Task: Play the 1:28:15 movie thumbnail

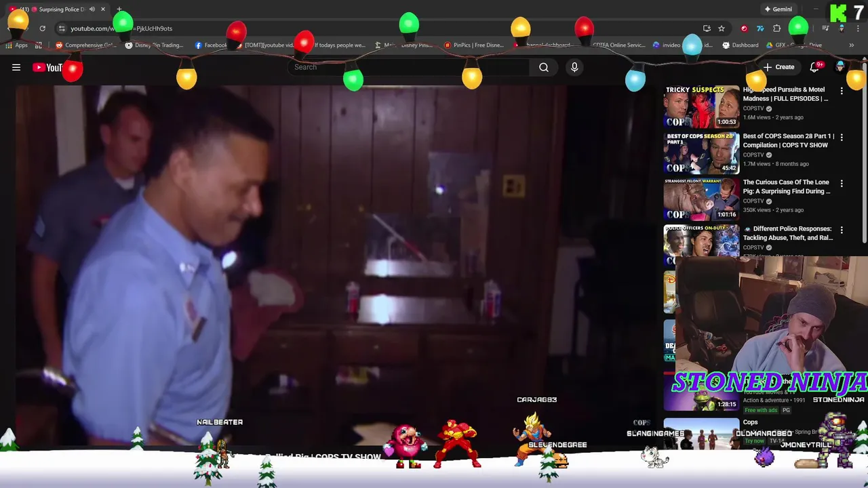Action: coord(701,391)
